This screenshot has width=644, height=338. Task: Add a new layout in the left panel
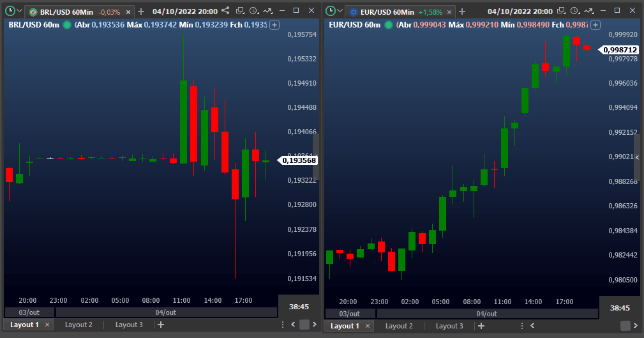click(161, 325)
